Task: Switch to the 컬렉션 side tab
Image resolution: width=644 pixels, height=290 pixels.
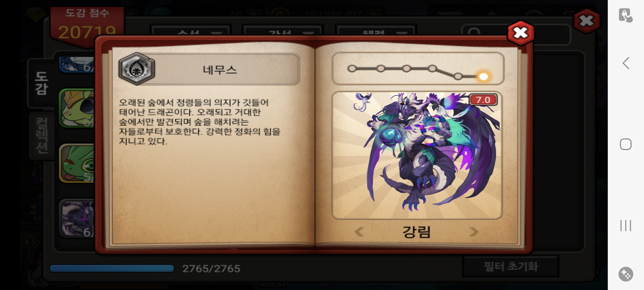Action: [42, 136]
